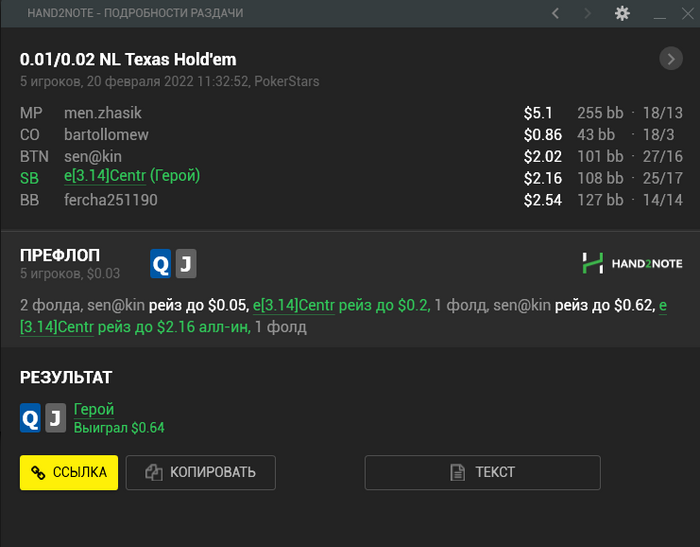Click the preflop Queen card icon
700x547 pixels.
coord(161,263)
